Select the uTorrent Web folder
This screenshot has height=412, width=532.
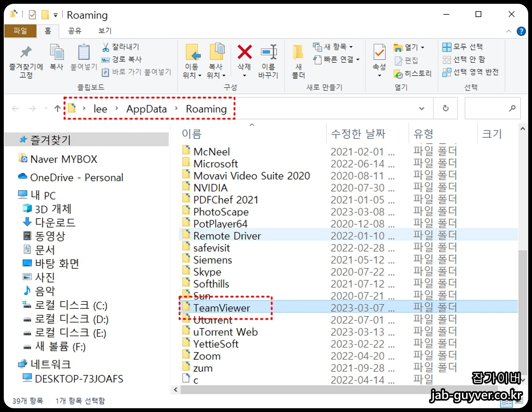point(348,332)
